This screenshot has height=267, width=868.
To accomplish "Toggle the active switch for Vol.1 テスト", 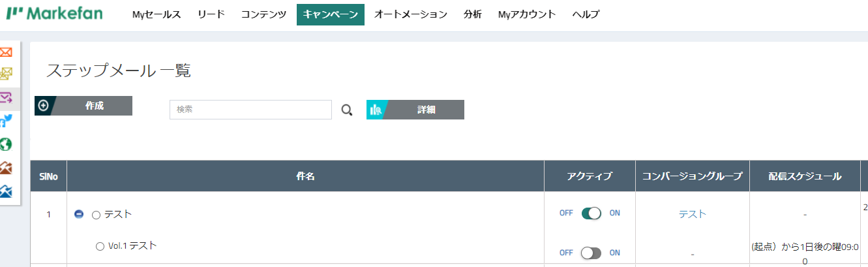I will coord(591,253).
